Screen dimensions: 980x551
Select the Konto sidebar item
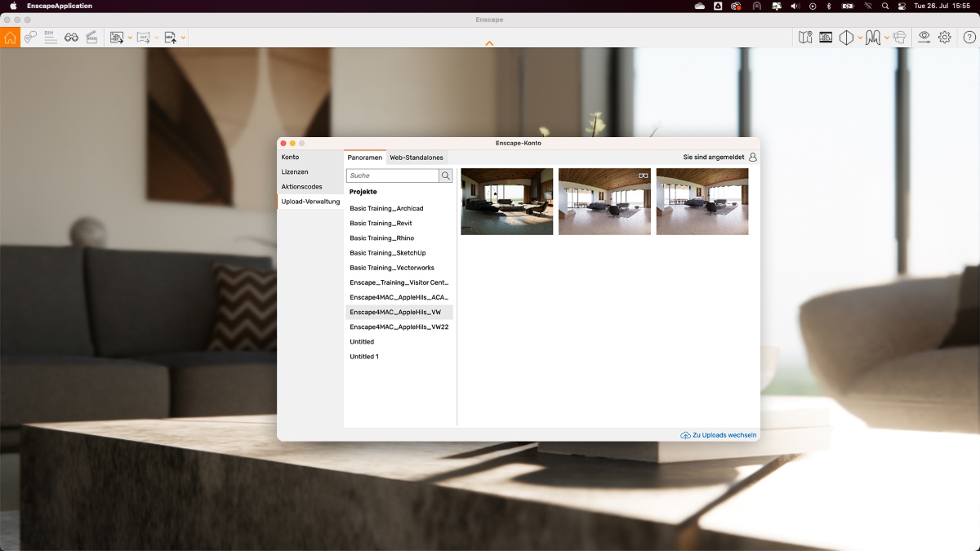click(310, 157)
